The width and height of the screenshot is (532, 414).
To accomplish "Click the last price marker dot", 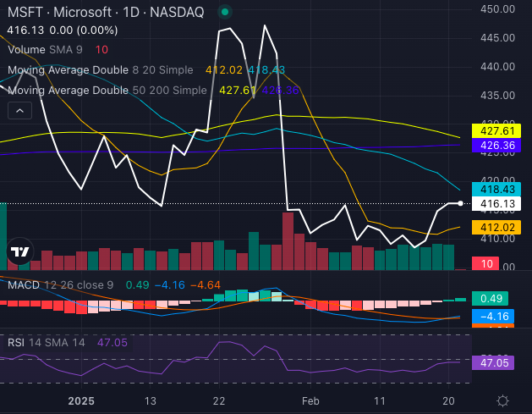I will pos(460,203).
